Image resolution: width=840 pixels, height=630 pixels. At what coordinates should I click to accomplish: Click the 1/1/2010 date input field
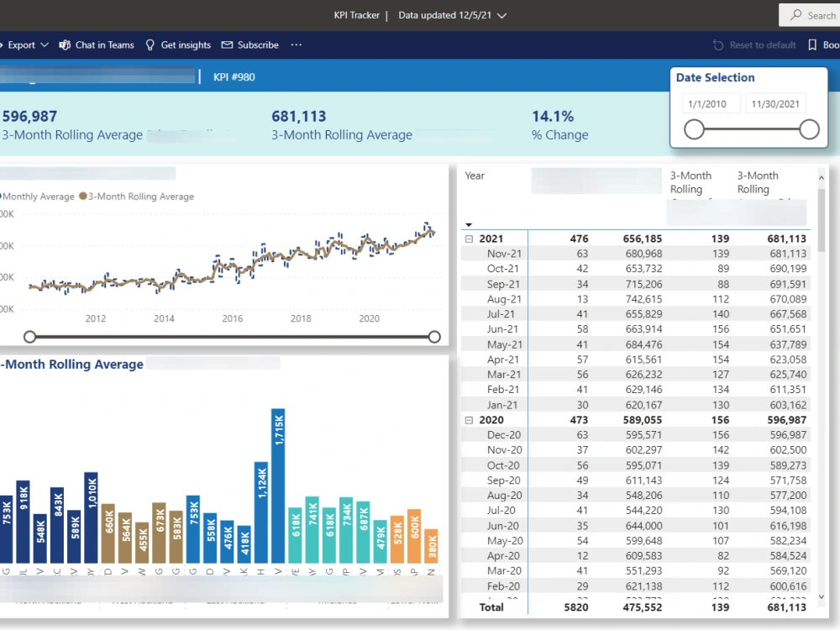(x=711, y=103)
